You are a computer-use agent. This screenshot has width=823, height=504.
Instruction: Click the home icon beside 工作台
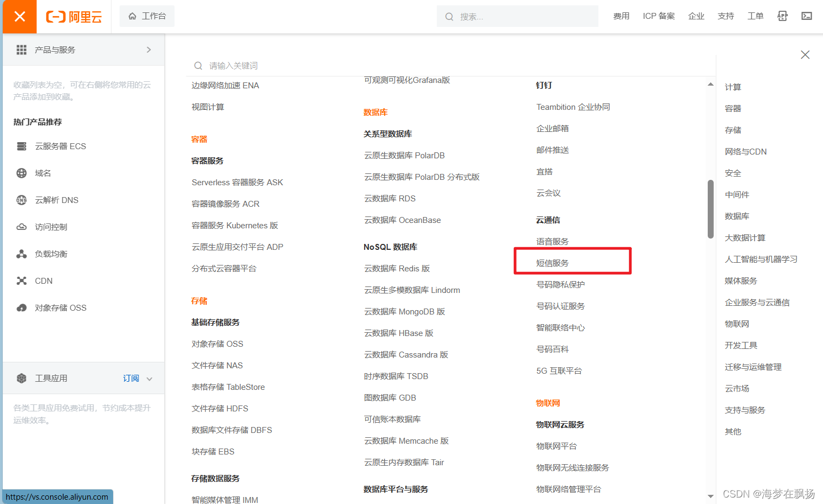pyautogui.click(x=132, y=16)
